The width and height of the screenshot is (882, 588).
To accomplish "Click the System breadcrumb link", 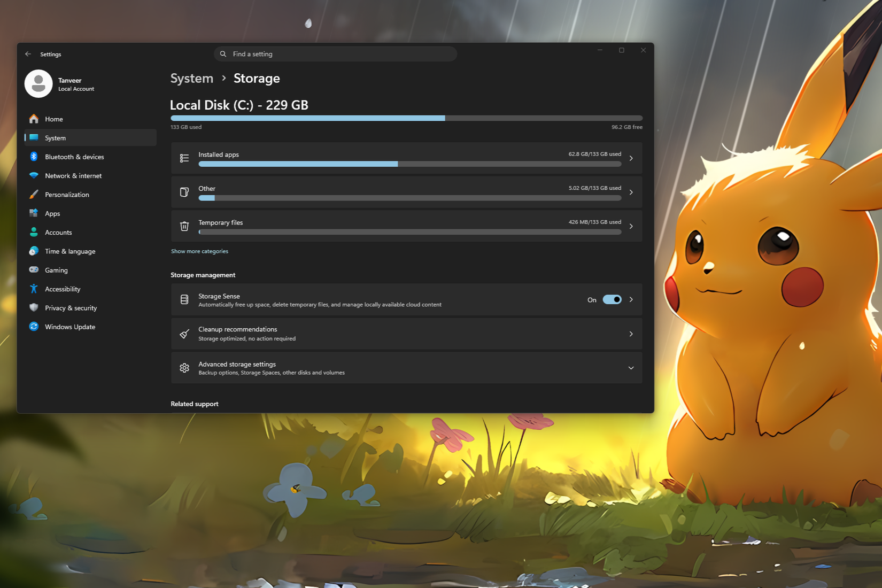I will [191, 78].
